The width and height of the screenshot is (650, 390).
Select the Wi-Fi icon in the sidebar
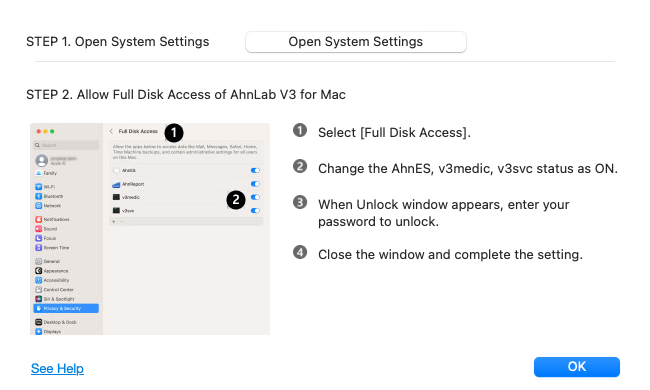point(39,187)
